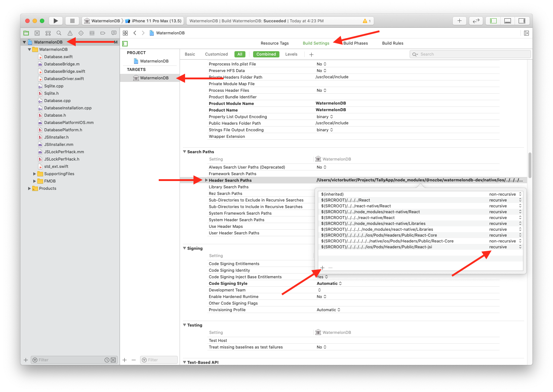The width and height of the screenshot is (553, 392).
Task: Go forward with the editor forward chevron
Action: coord(143,33)
